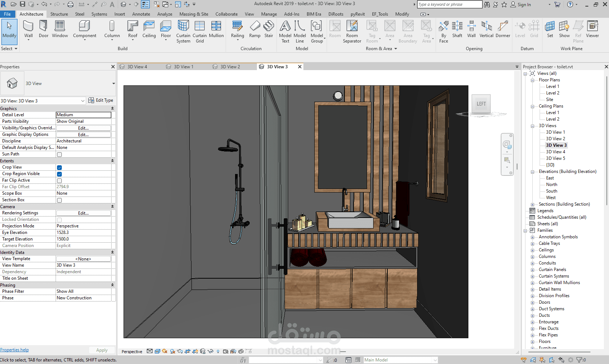Screen dimensions: 609x364
Task: Uncheck Crop Region Visible checkbox
Action: coord(59,174)
